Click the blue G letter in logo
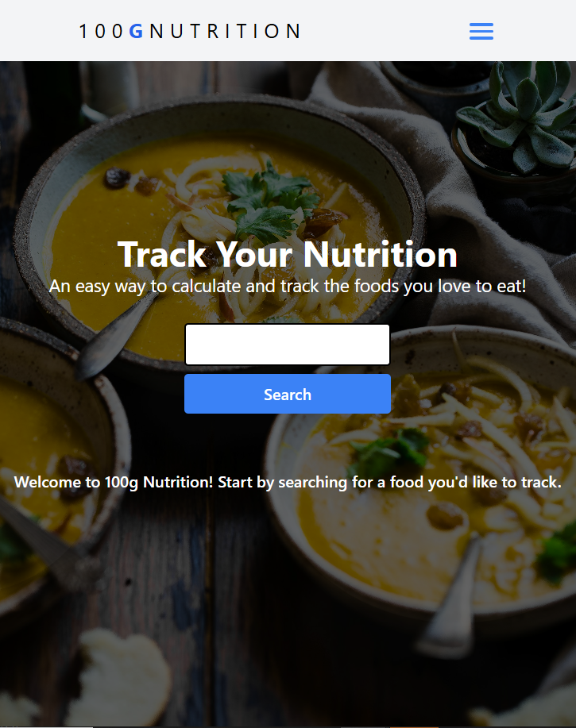The height and width of the screenshot is (728, 576). click(136, 31)
